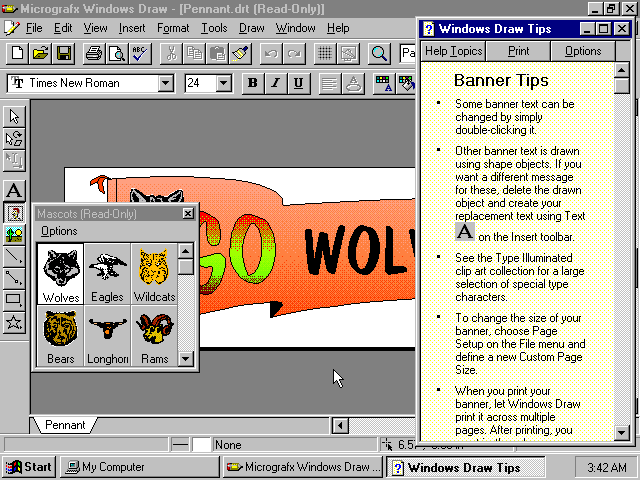Image resolution: width=640 pixels, height=480 pixels.
Task: Choose the Longhorn mascot thumbnail
Action: coord(107,336)
